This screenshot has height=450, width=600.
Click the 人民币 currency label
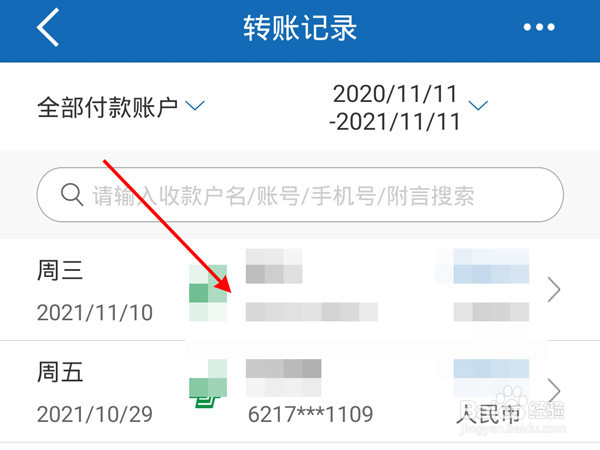tap(489, 414)
